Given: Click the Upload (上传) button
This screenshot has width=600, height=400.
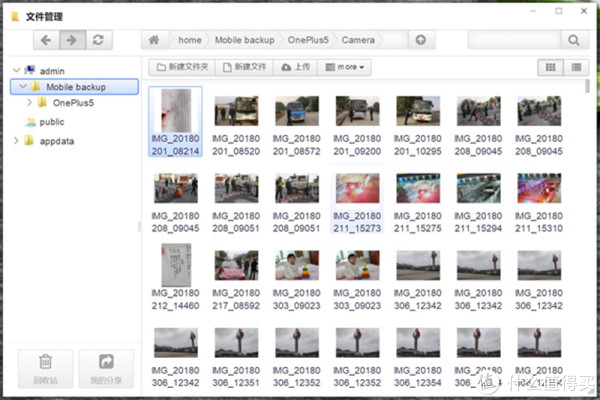Looking at the screenshot, I should tap(296, 67).
